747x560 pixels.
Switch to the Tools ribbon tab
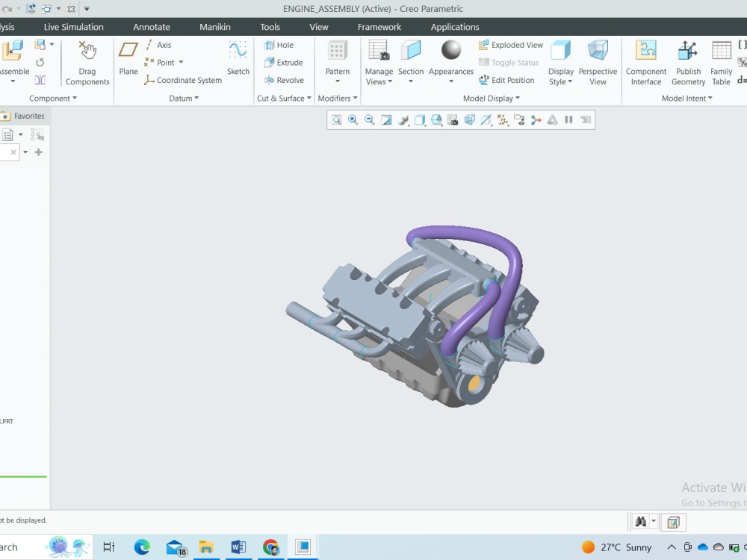270,27
